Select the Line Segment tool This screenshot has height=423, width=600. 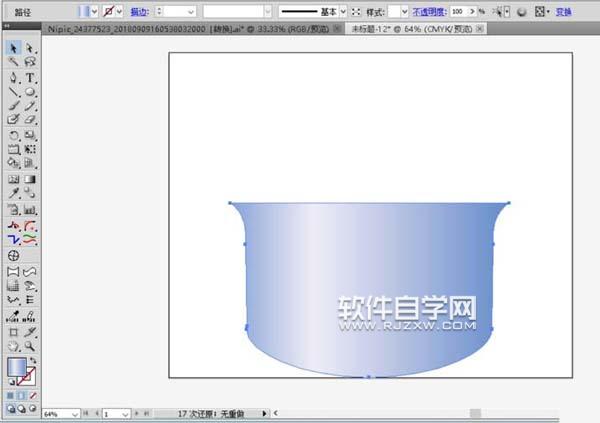click(x=13, y=92)
